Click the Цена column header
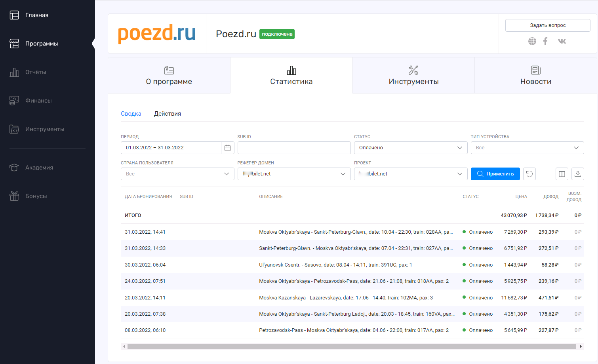Screen dimensions: 598x364 tap(521, 196)
